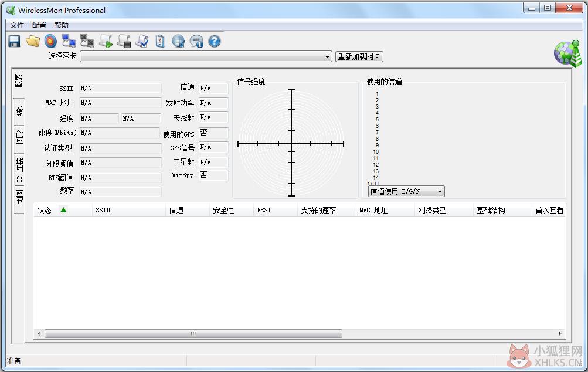Sort by the 状态 column header
Image resolution: width=588 pixels, height=372 pixels.
[63, 210]
